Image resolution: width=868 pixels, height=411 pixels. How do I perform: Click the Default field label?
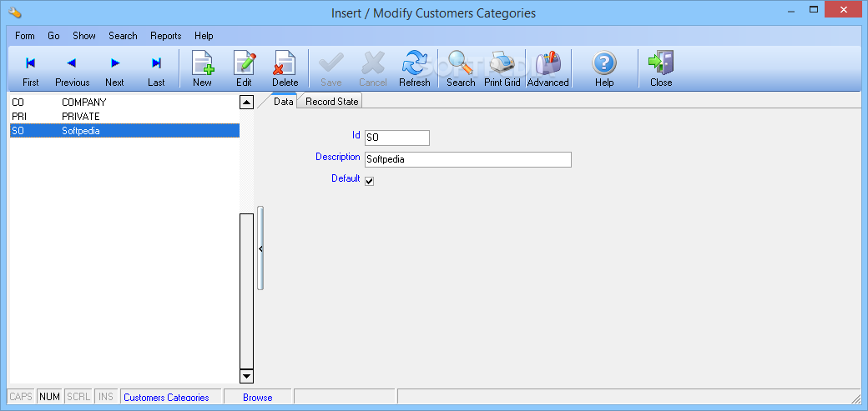[346, 178]
